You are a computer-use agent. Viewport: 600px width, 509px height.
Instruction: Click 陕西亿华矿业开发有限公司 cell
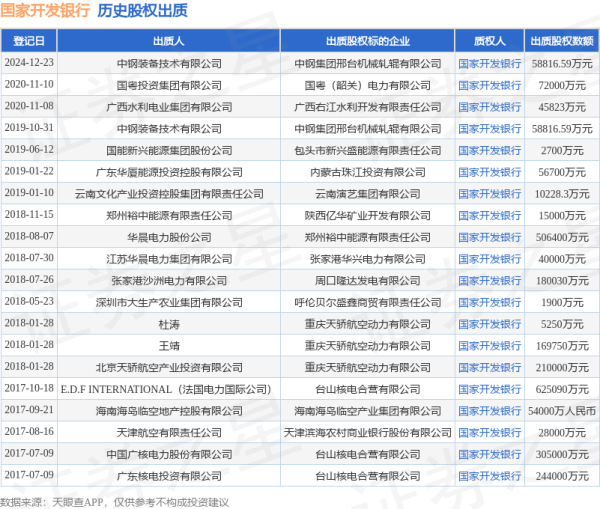[x=368, y=215]
